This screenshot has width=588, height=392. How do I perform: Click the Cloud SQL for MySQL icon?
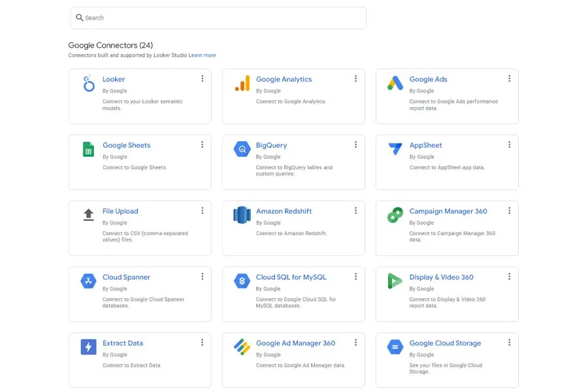(242, 281)
